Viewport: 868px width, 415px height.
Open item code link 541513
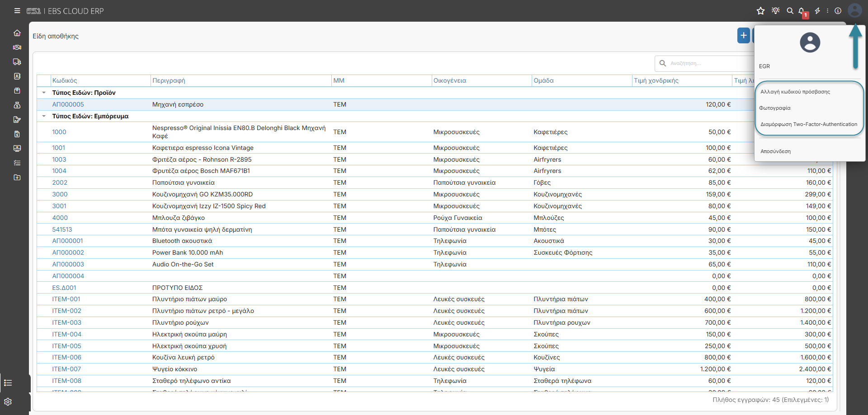coord(62,229)
